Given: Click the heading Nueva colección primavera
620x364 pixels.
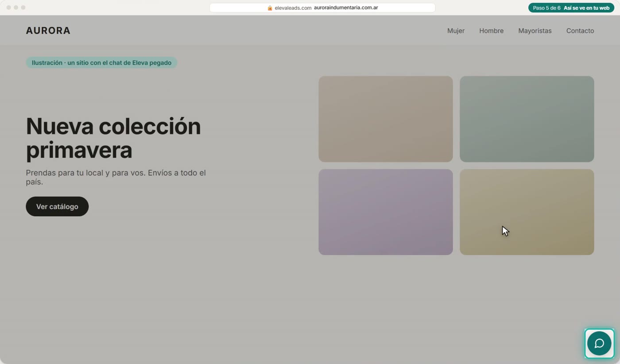Looking at the screenshot, I should [113, 138].
